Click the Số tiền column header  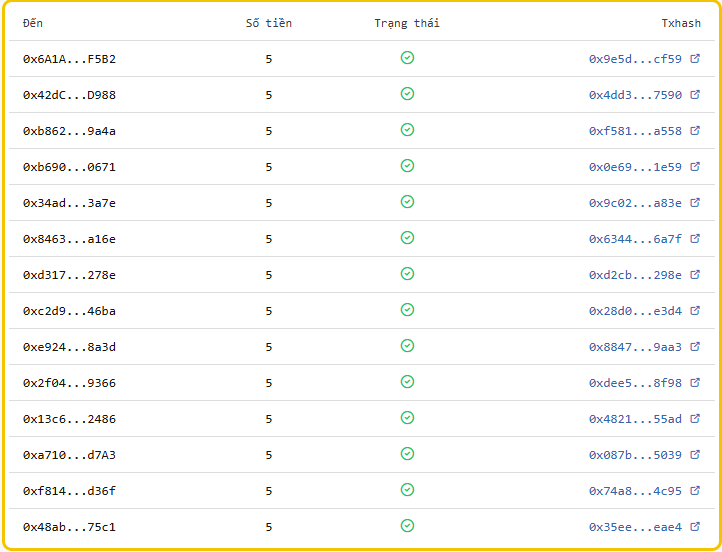269,23
